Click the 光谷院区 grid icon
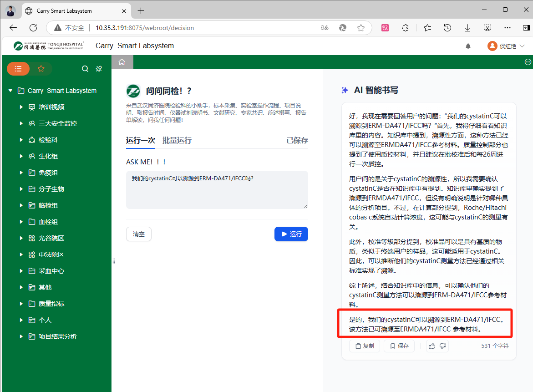533x392 pixels. coord(31,238)
